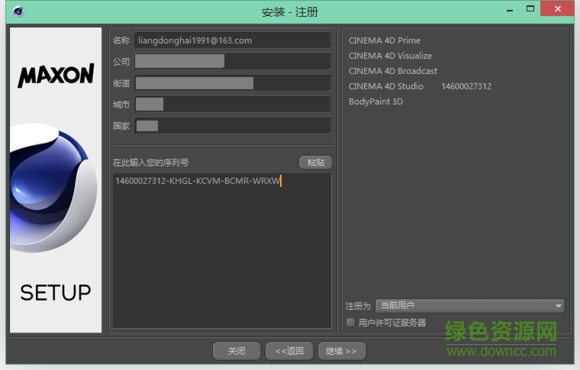The width and height of the screenshot is (580, 370).
Task: Enable the 用户许可证服务器 checkbox
Action: coord(350,322)
